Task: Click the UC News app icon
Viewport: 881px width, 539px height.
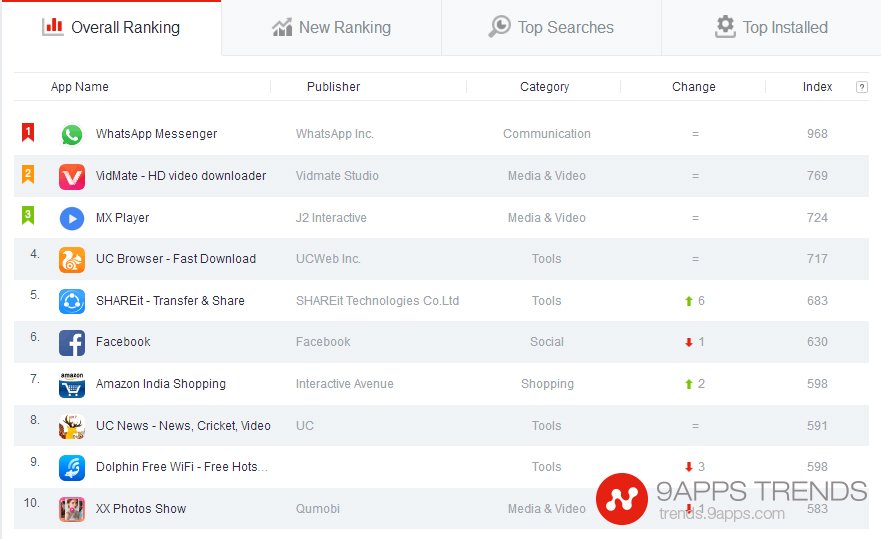Action: 72,427
